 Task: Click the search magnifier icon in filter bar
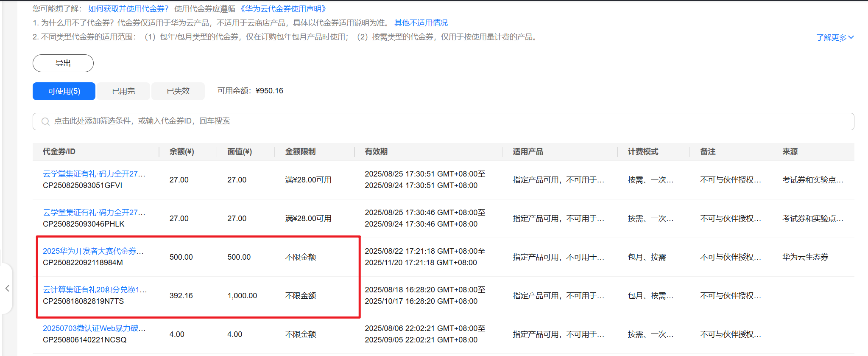pos(45,122)
